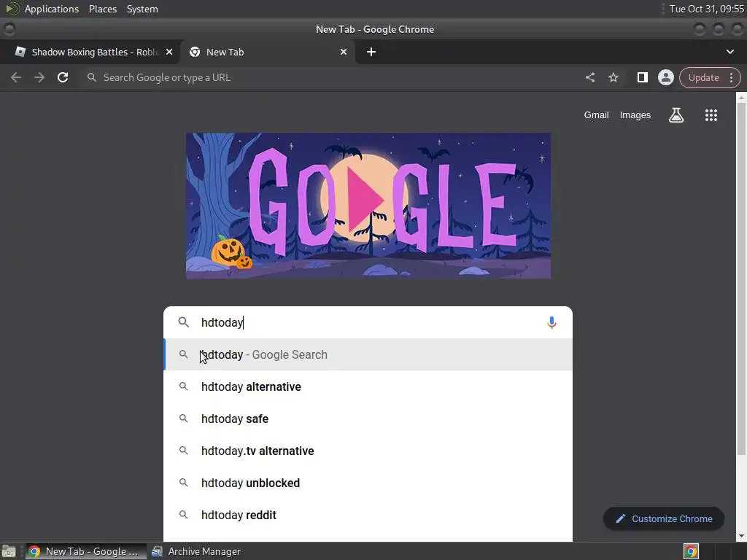Share this page via the share icon
Viewport: 747px width, 560px height.
tap(589, 77)
